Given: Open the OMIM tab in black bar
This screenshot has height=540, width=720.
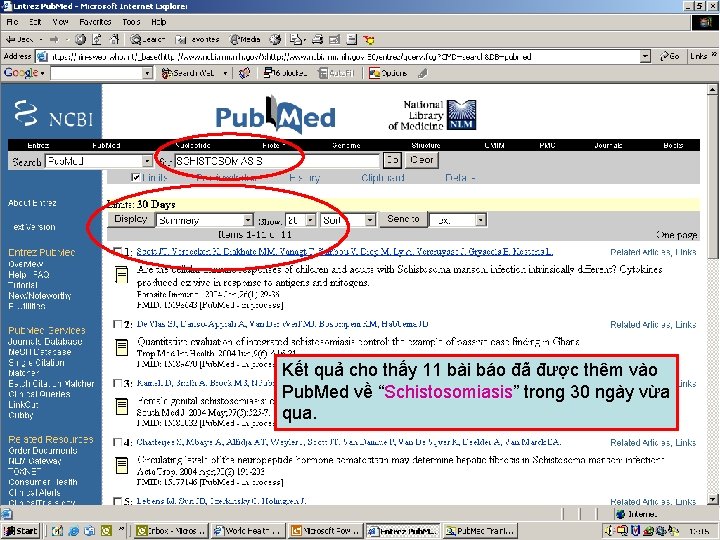Looking at the screenshot, I should 495,145.
